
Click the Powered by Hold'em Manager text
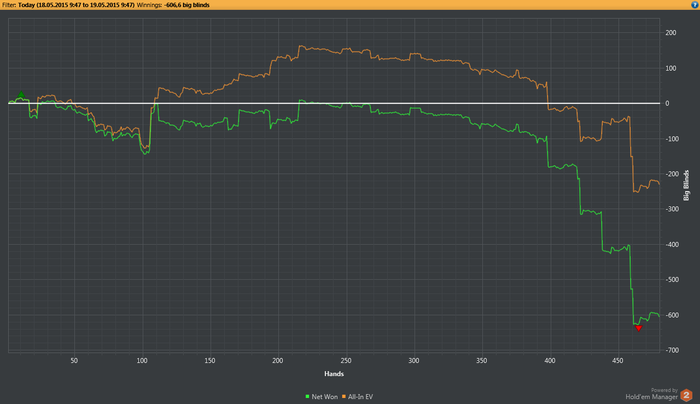652,394
